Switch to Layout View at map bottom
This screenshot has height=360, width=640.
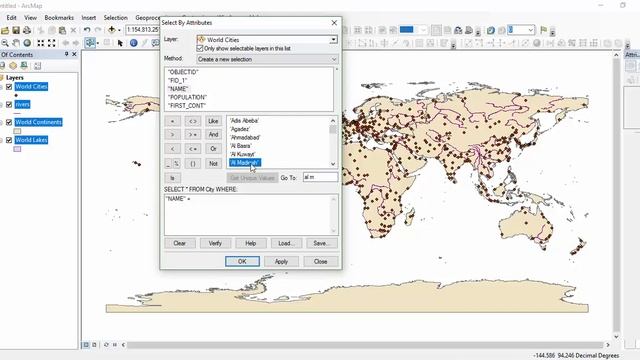pos(94,345)
